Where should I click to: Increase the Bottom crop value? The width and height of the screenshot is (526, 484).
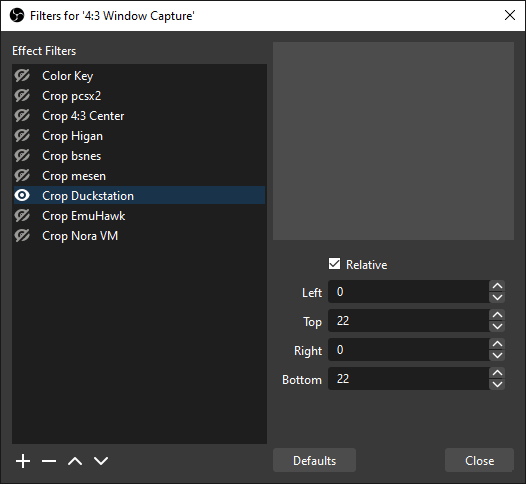click(497, 373)
